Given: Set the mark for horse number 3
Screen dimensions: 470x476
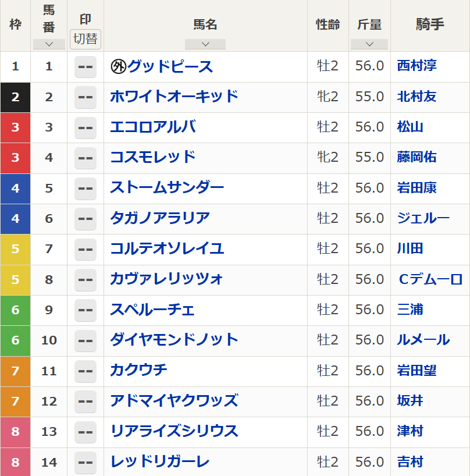Looking at the screenshot, I should (x=86, y=127).
